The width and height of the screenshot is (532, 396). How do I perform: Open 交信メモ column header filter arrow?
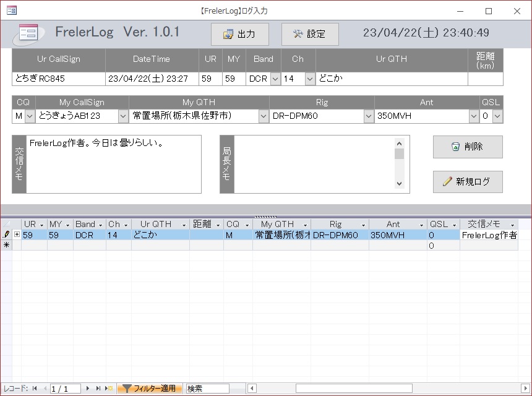(x=512, y=225)
